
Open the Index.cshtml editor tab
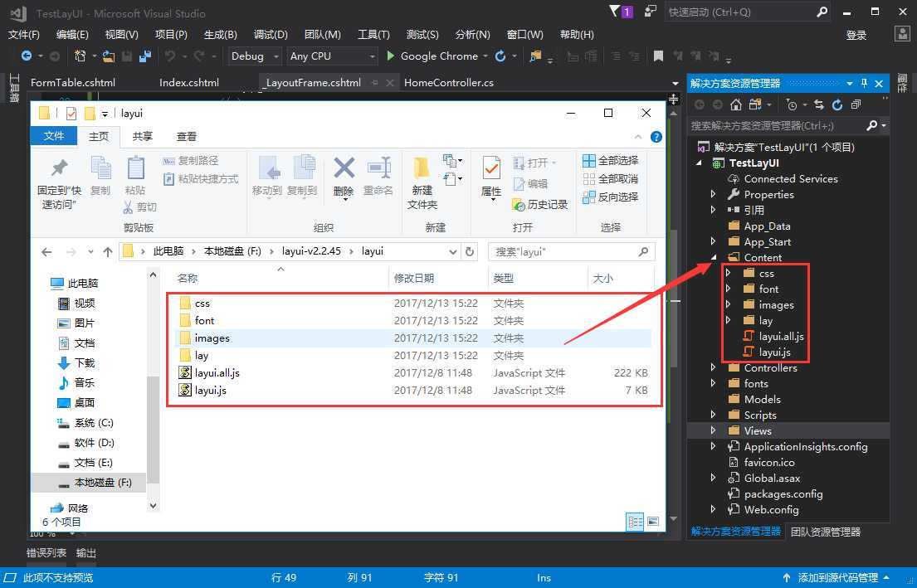tap(189, 83)
